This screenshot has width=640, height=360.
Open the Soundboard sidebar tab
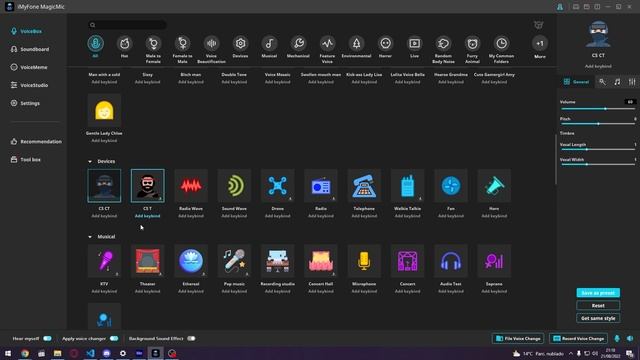click(x=29, y=49)
